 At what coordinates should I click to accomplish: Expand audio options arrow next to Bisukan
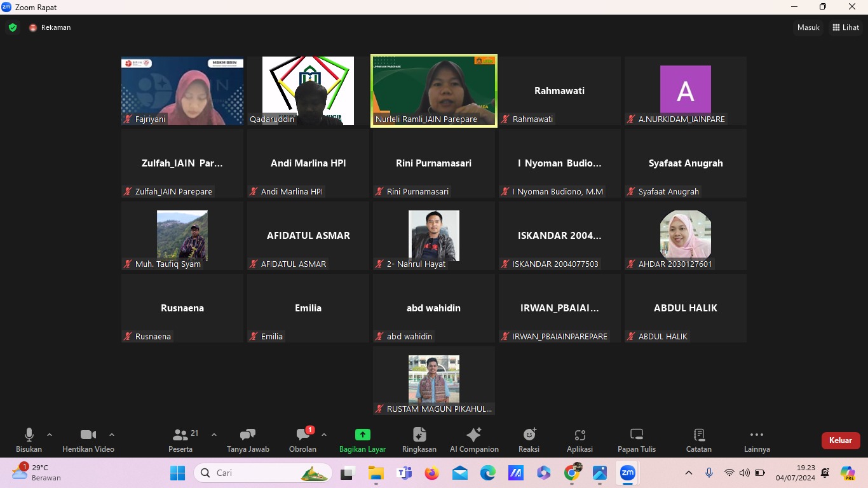coord(50,435)
